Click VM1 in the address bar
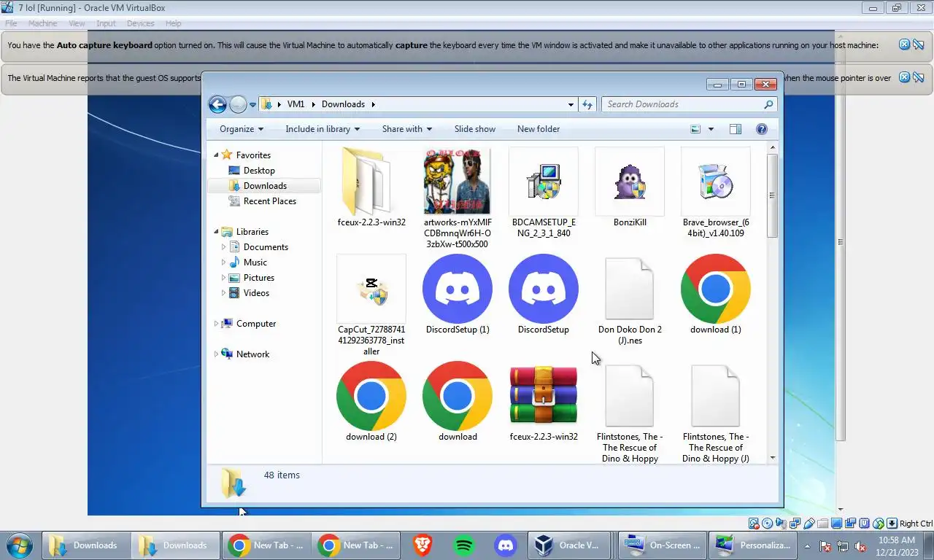Screen dimensions: 934x560 (296, 104)
